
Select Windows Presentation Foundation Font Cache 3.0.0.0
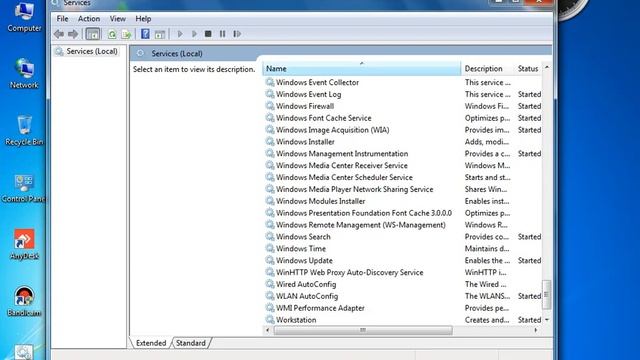[364, 213]
